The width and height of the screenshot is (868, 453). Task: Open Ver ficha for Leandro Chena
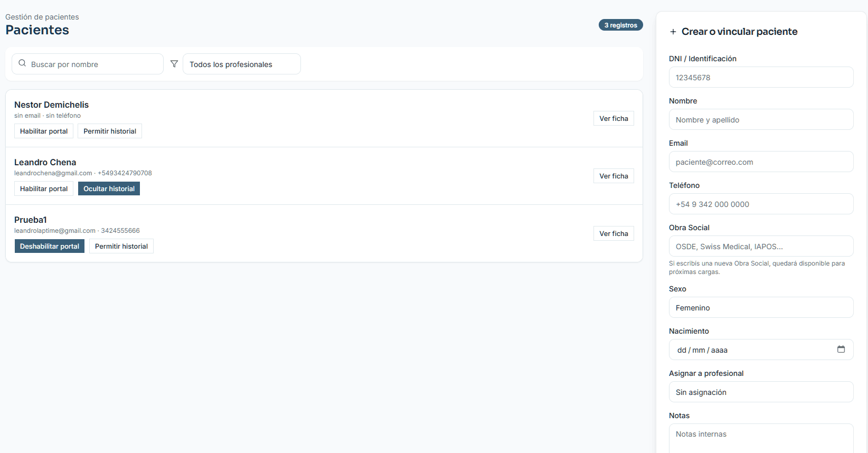pos(614,176)
